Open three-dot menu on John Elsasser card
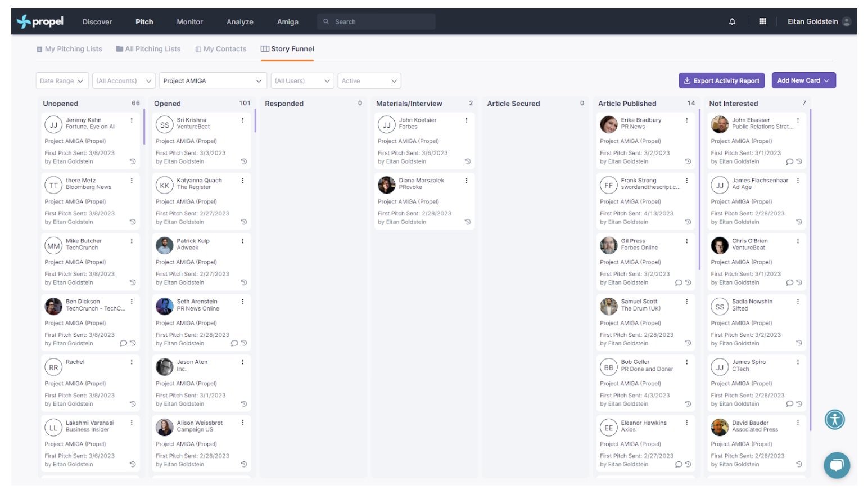The height and width of the screenshot is (503, 868). point(798,120)
